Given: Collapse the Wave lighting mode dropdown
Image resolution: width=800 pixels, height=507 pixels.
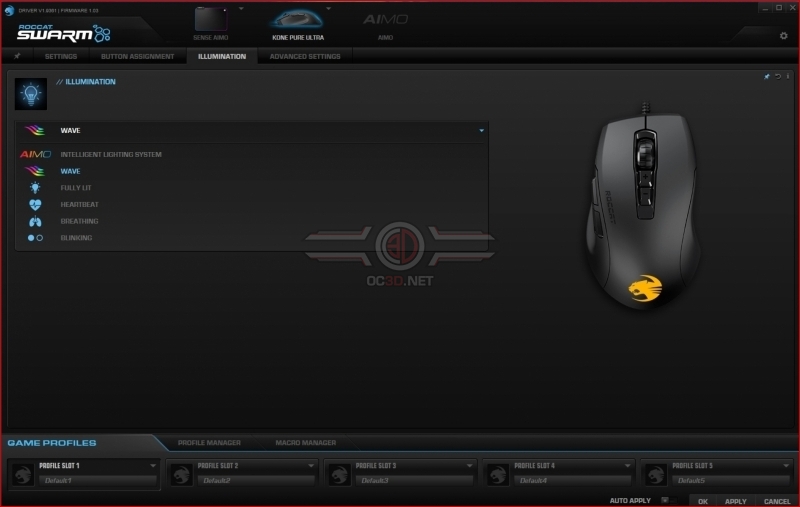Looking at the screenshot, I should (x=481, y=131).
